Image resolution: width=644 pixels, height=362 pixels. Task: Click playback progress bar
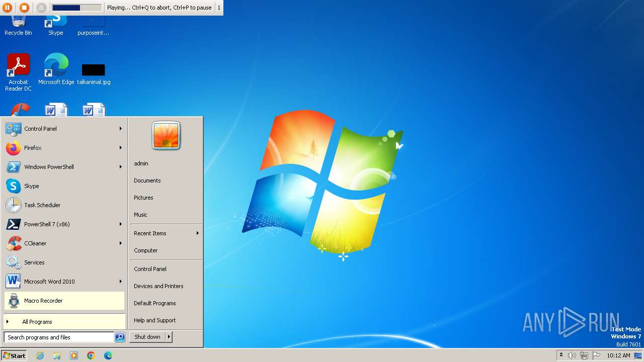[x=76, y=8]
